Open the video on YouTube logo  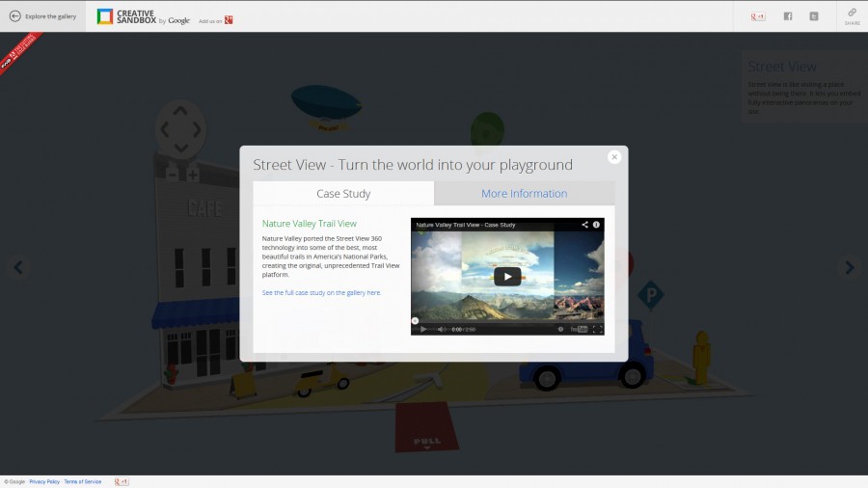point(579,329)
